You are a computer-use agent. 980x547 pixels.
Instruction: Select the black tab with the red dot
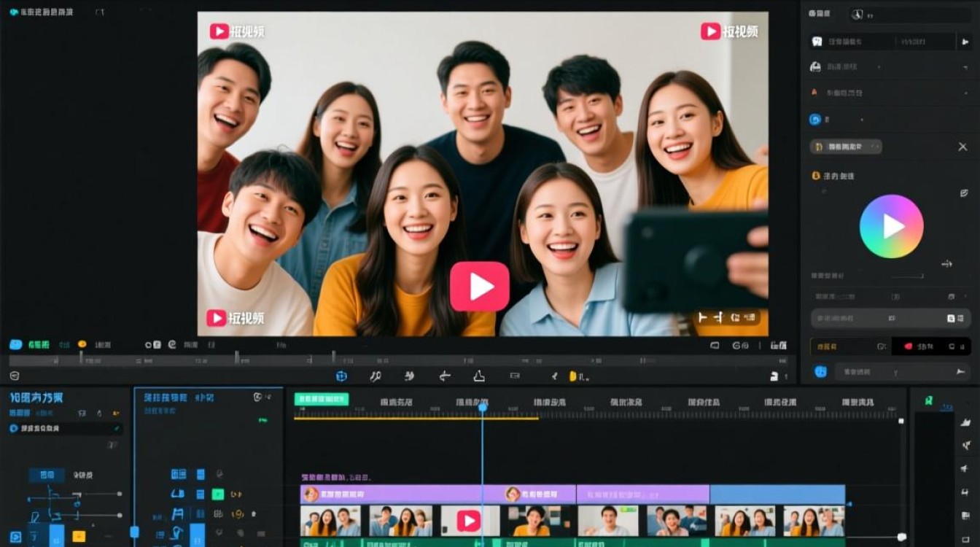click(930, 346)
